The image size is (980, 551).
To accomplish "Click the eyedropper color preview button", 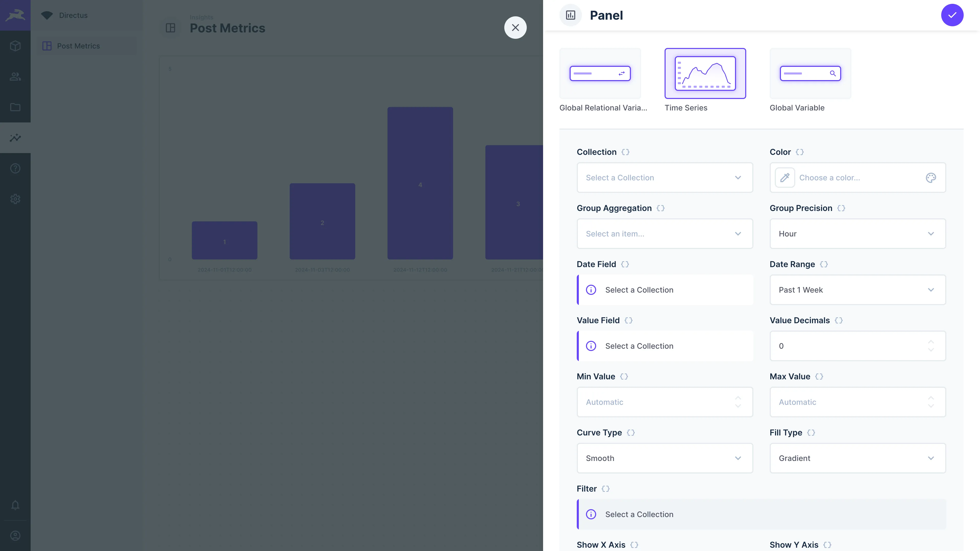I will pyautogui.click(x=785, y=178).
